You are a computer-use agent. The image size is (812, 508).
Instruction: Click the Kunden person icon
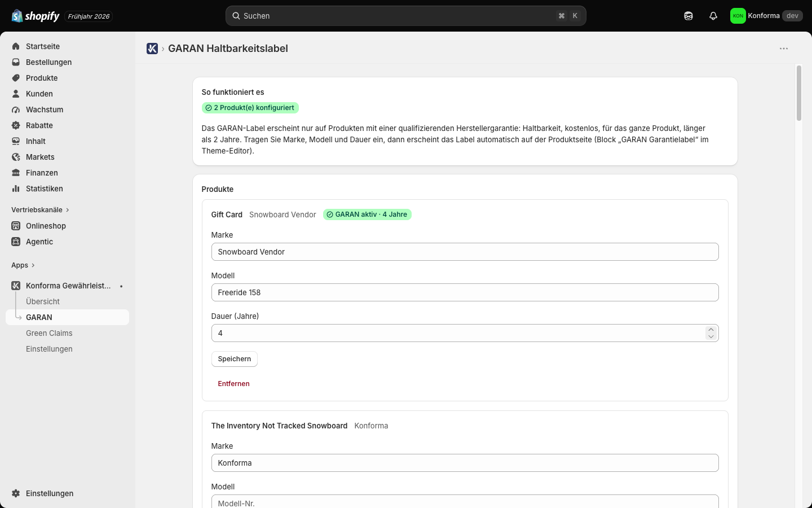tap(16, 94)
